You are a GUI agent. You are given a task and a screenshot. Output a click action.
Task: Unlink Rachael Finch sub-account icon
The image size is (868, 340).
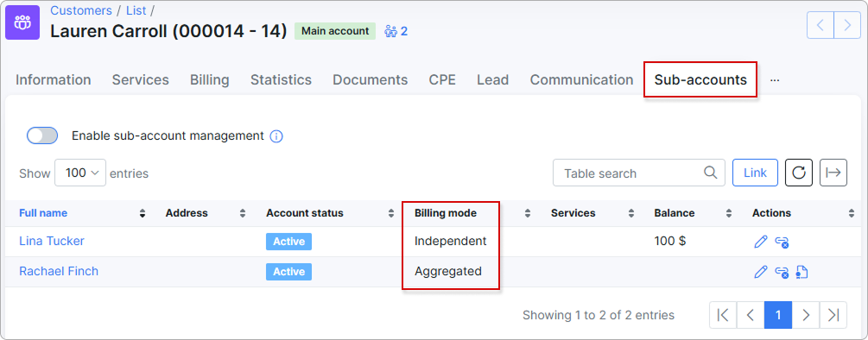click(782, 272)
